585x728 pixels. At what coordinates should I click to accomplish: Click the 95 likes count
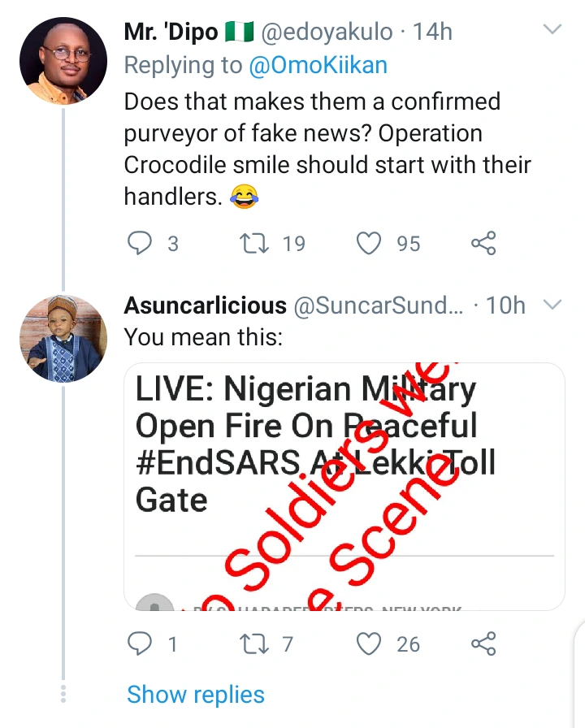409,243
